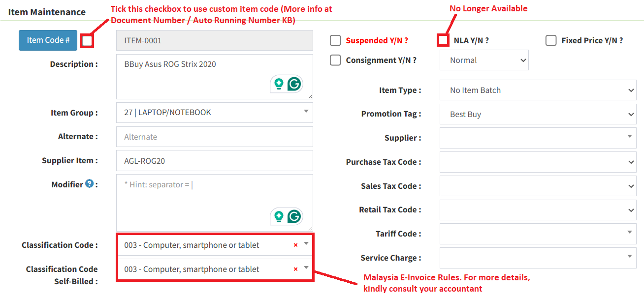Viewport: 644px width, 298px height.
Task: Click lightbulb icon in Description field
Action: pos(279,84)
